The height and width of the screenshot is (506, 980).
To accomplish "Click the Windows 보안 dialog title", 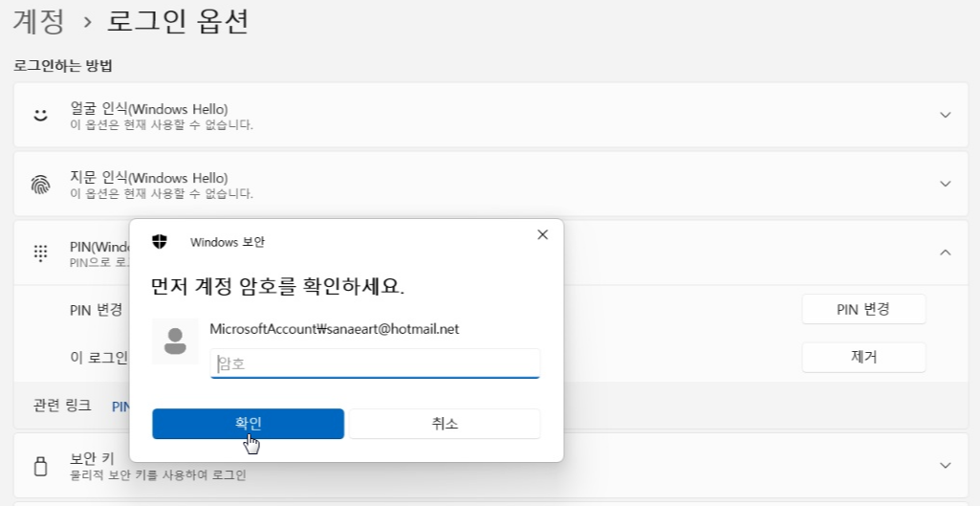I will click(x=228, y=242).
